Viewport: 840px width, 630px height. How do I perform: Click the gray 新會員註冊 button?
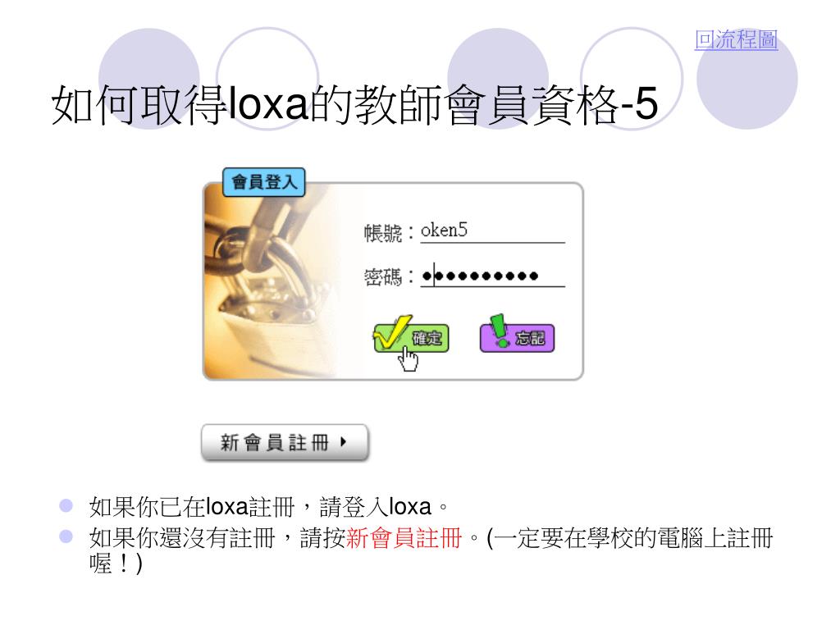pyautogui.click(x=285, y=442)
